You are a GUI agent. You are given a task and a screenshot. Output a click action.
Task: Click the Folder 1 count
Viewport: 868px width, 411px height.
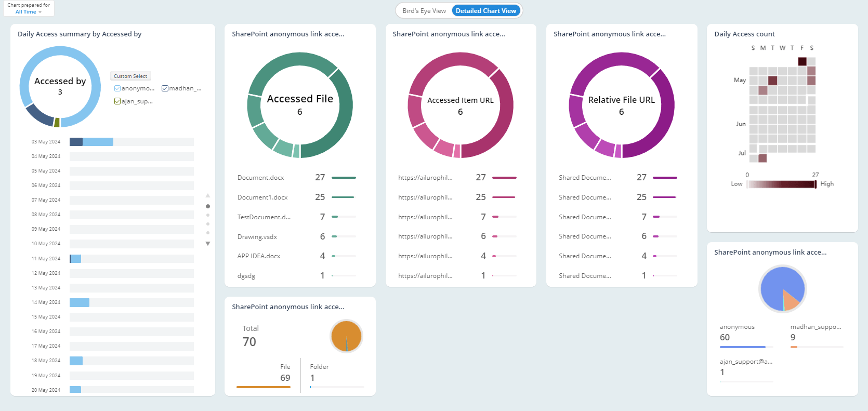coord(312,378)
